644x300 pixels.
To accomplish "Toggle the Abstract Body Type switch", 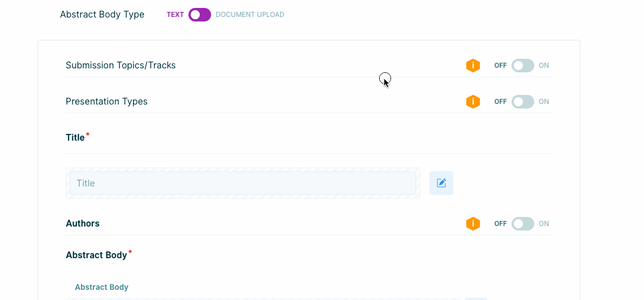I will 200,15.
